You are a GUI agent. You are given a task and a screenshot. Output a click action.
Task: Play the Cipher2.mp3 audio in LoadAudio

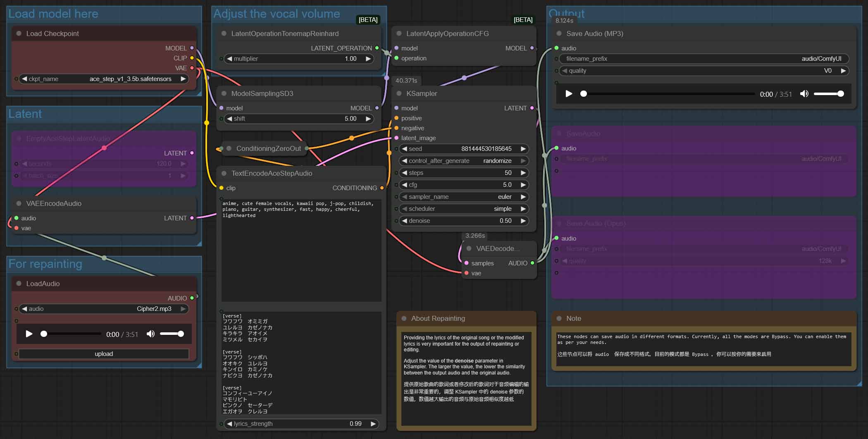click(x=29, y=334)
